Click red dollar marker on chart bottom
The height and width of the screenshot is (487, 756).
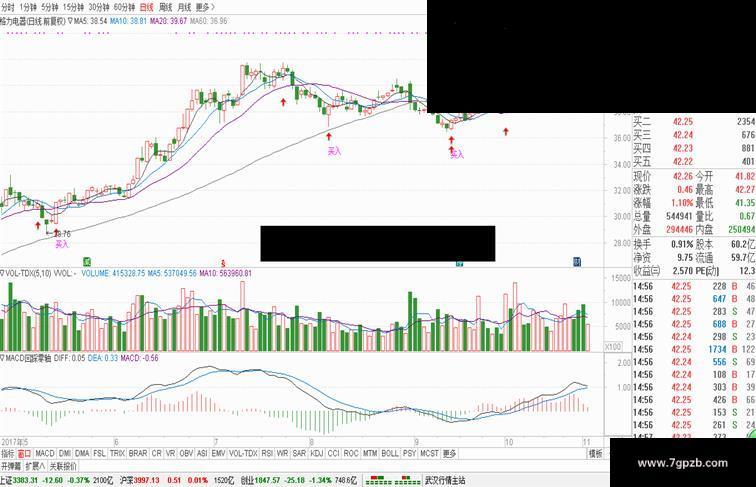tap(223, 263)
